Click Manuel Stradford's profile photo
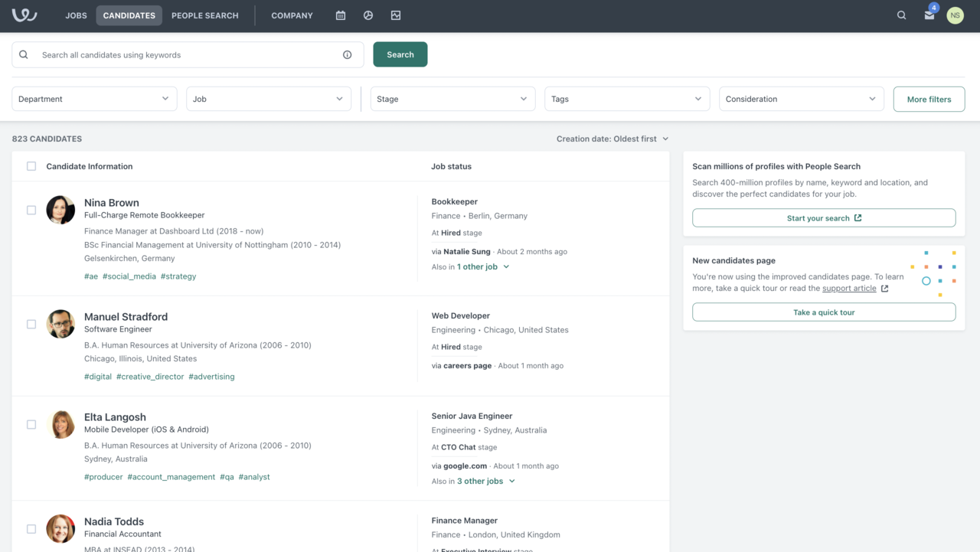Image resolution: width=980 pixels, height=552 pixels. coord(60,324)
